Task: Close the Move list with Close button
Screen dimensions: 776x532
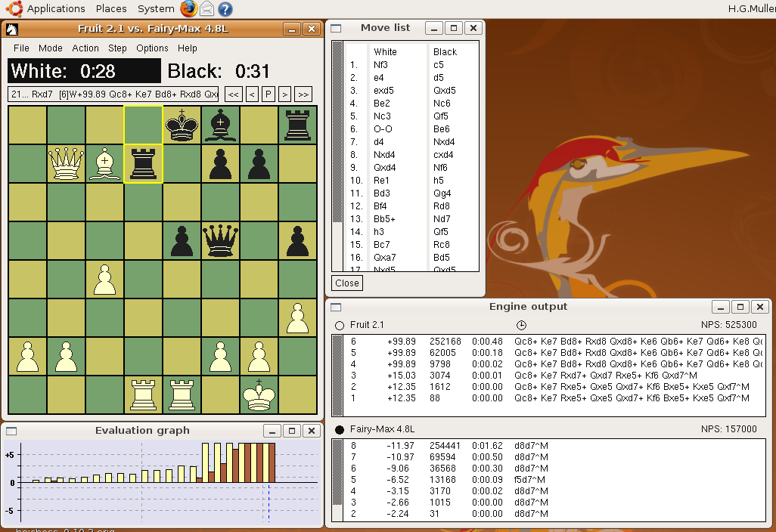Action: coord(347,283)
